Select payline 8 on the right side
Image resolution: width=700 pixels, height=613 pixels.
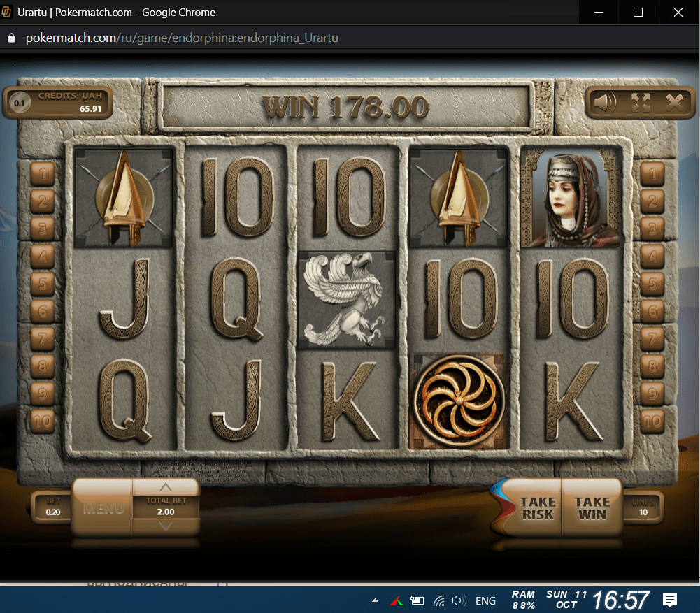coord(652,366)
